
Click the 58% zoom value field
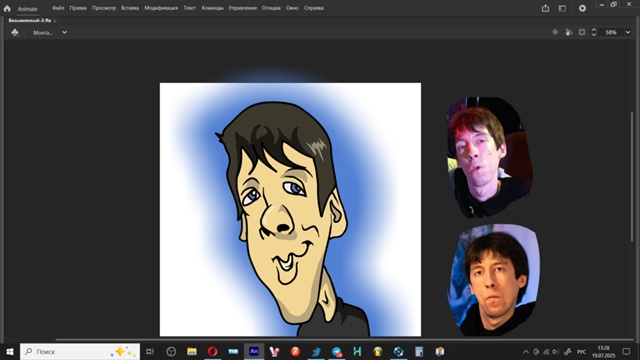tap(611, 32)
